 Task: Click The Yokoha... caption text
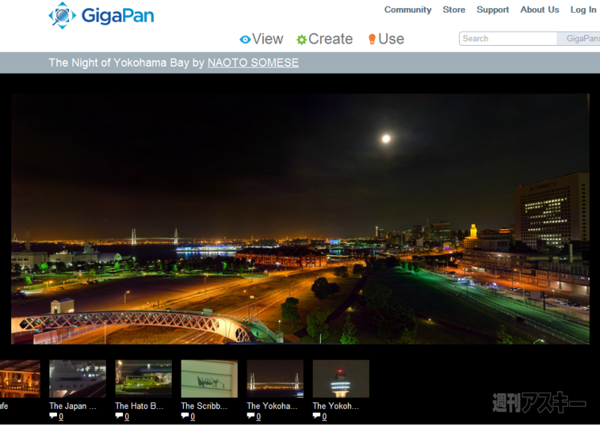point(272,406)
